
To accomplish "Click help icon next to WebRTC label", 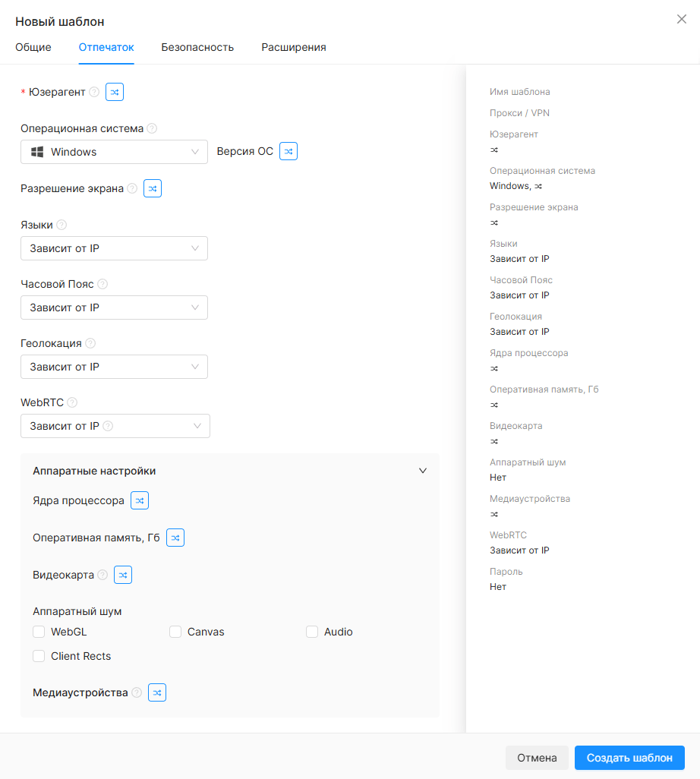I will tap(72, 402).
